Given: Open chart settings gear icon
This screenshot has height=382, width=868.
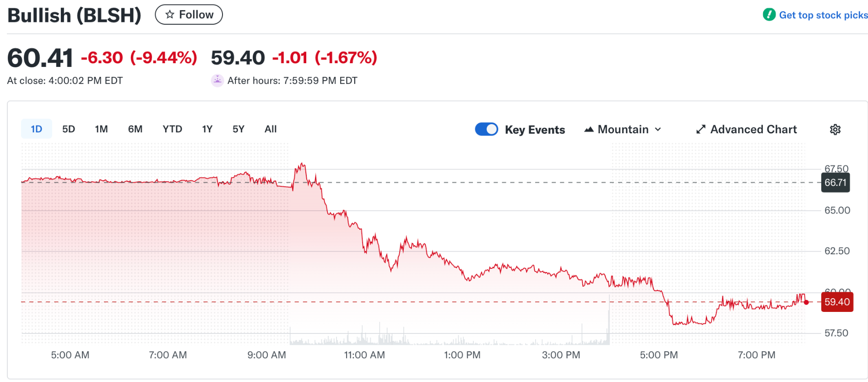Looking at the screenshot, I should pos(835,130).
